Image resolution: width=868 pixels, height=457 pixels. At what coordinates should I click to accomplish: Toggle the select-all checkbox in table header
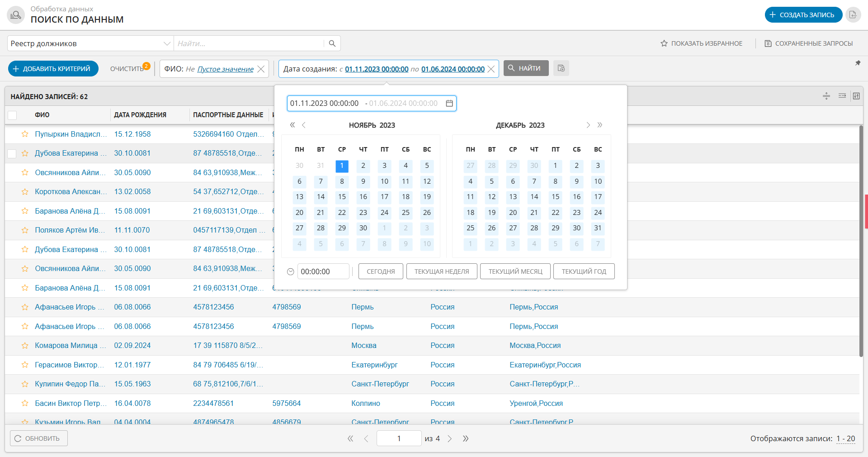click(x=12, y=115)
